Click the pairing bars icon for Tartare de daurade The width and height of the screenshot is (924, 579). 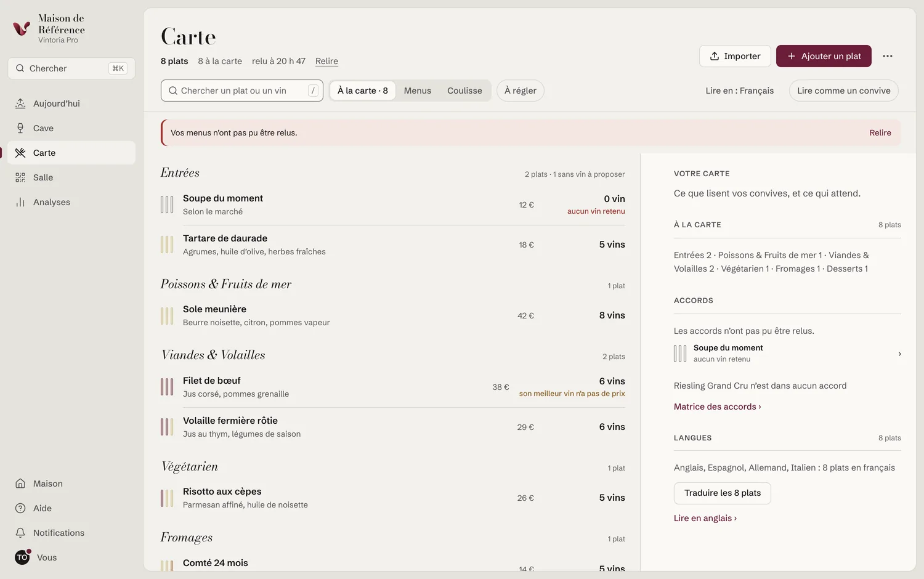(167, 245)
